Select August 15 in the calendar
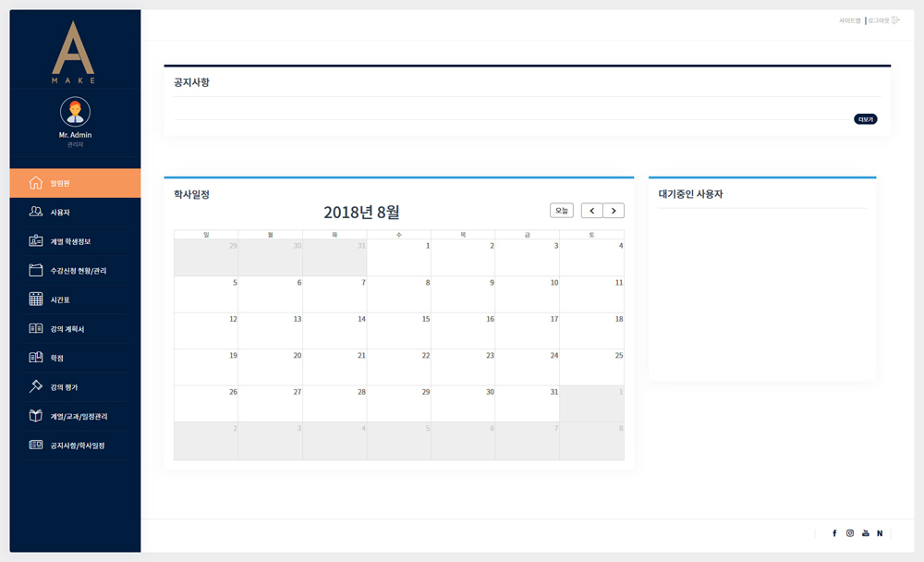The height and width of the screenshot is (562, 924). [399, 330]
